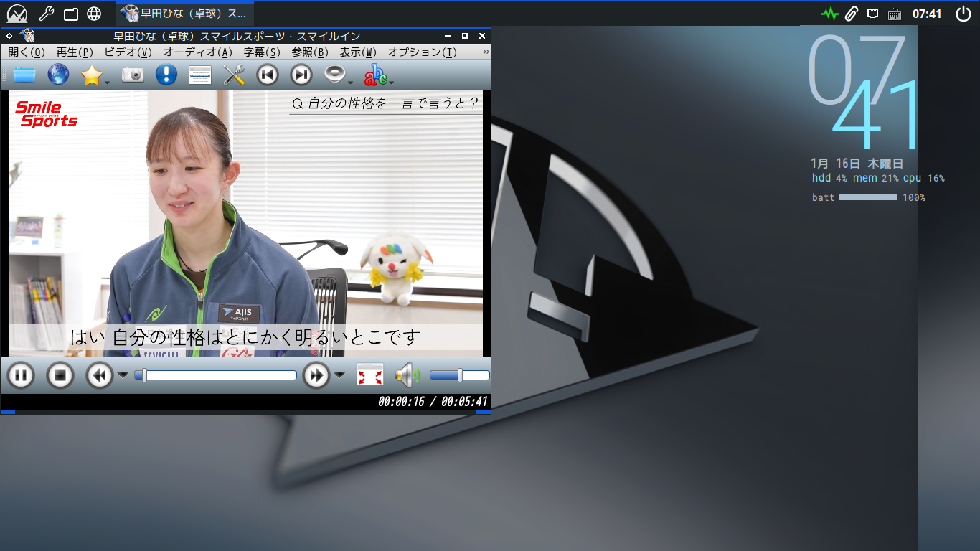Open preferences via the wrench and screwdriver icon
This screenshot has width=980, height=551.
pyautogui.click(x=234, y=75)
